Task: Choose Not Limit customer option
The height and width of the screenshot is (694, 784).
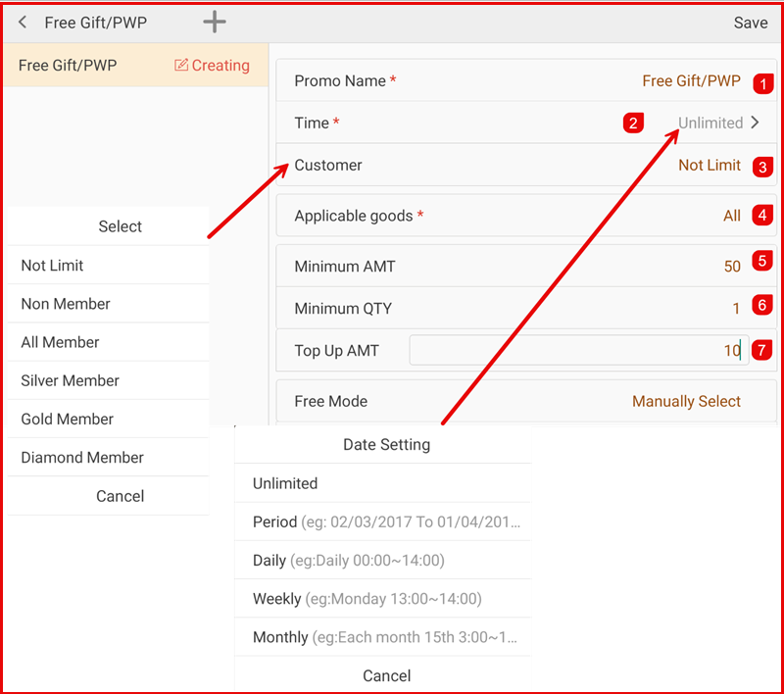Action: (x=53, y=266)
